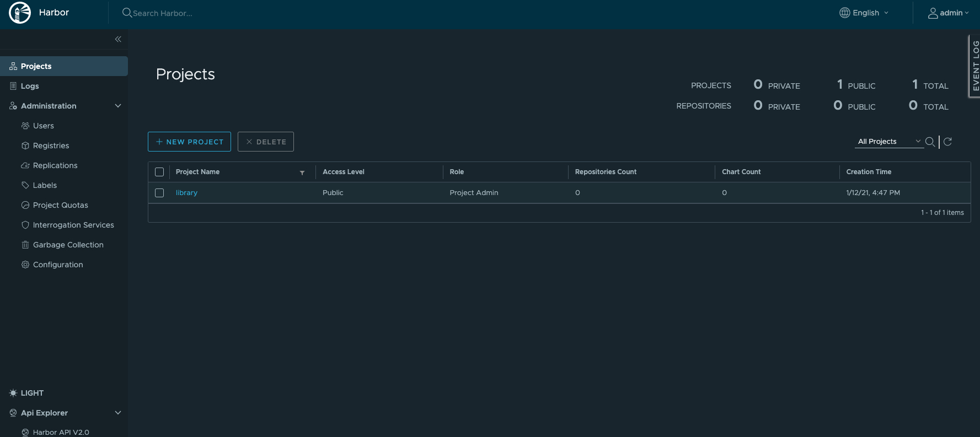Click the Registries cube icon
980x437 pixels.
click(x=25, y=145)
